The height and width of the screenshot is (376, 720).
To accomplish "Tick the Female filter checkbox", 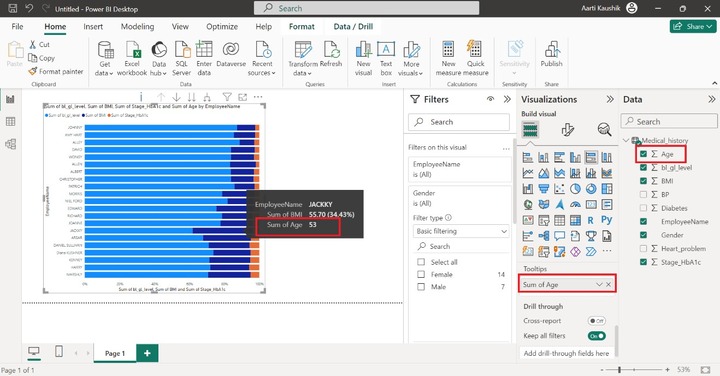I will tap(421, 274).
